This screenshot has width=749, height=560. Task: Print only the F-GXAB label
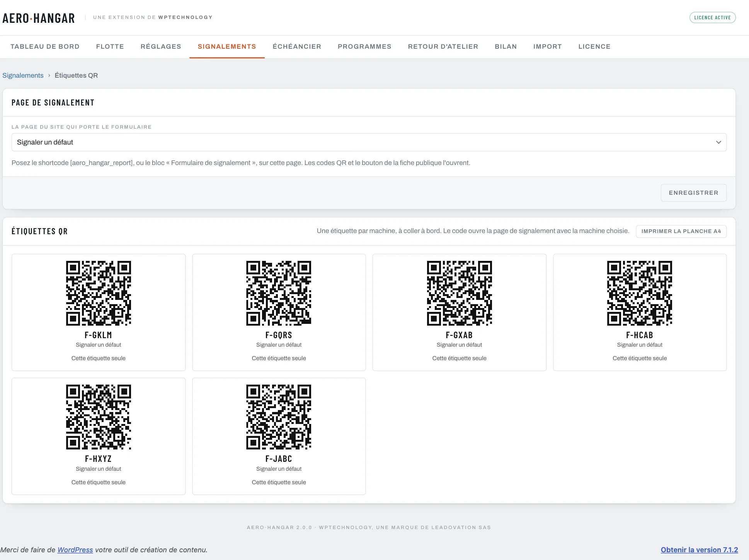tap(459, 358)
